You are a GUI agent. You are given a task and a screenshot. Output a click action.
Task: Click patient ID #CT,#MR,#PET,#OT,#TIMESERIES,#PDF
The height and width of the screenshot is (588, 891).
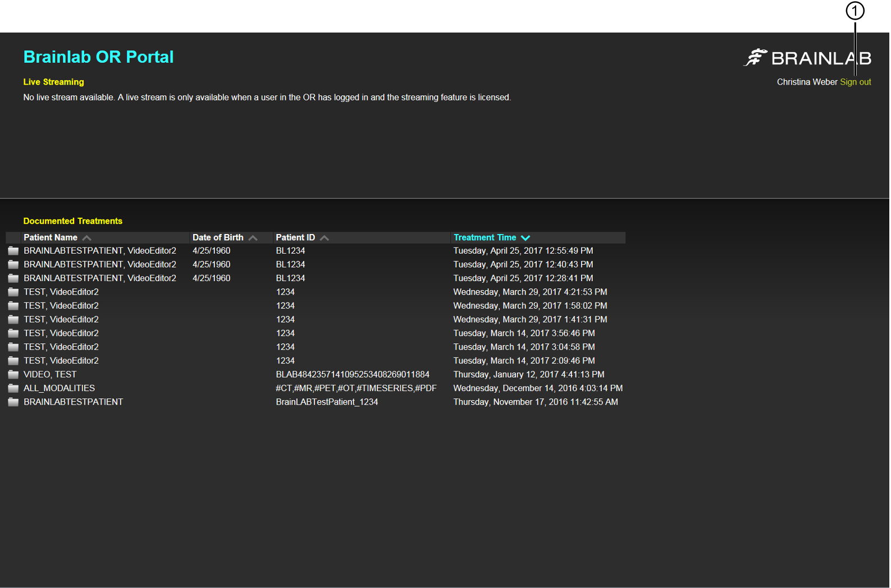(x=356, y=388)
